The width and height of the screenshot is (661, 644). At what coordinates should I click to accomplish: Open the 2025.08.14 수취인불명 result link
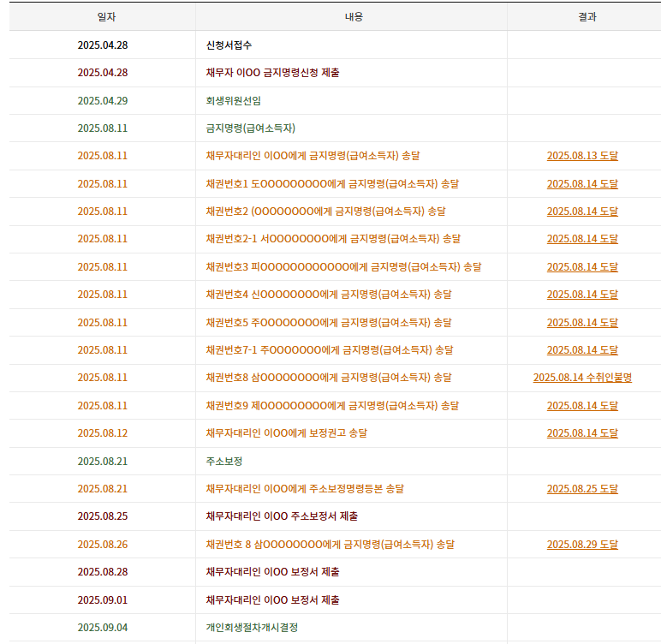coord(582,378)
